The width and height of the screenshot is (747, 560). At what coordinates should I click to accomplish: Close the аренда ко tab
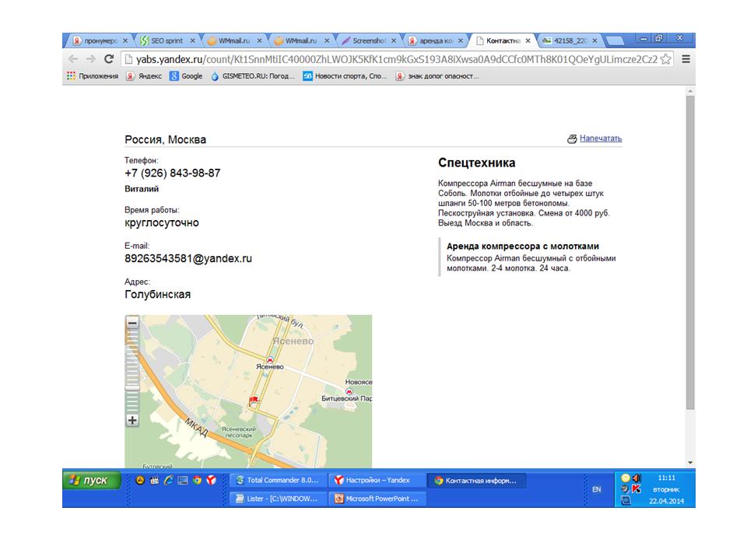coord(460,41)
